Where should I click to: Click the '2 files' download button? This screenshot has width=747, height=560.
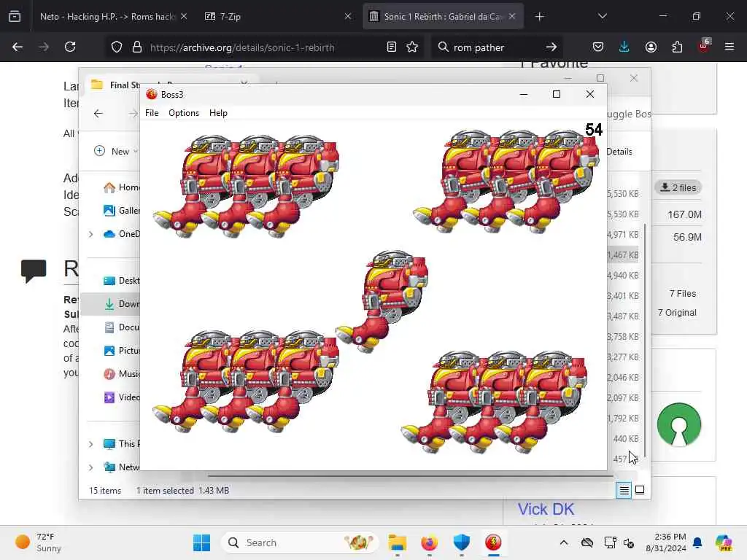[678, 187]
